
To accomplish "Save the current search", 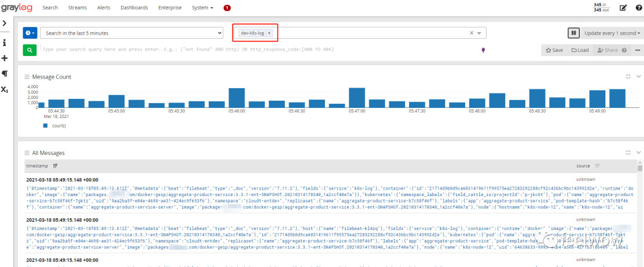I will coord(555,50).
